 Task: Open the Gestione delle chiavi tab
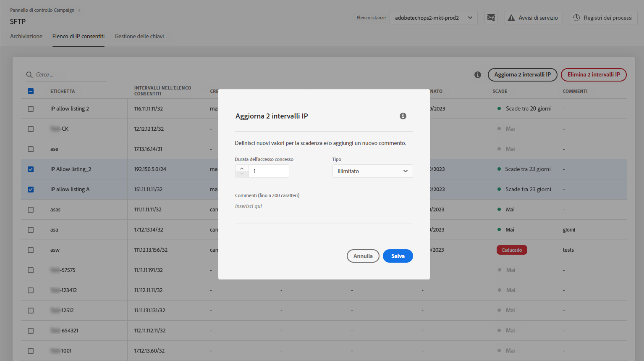click(x=139, y=37)
